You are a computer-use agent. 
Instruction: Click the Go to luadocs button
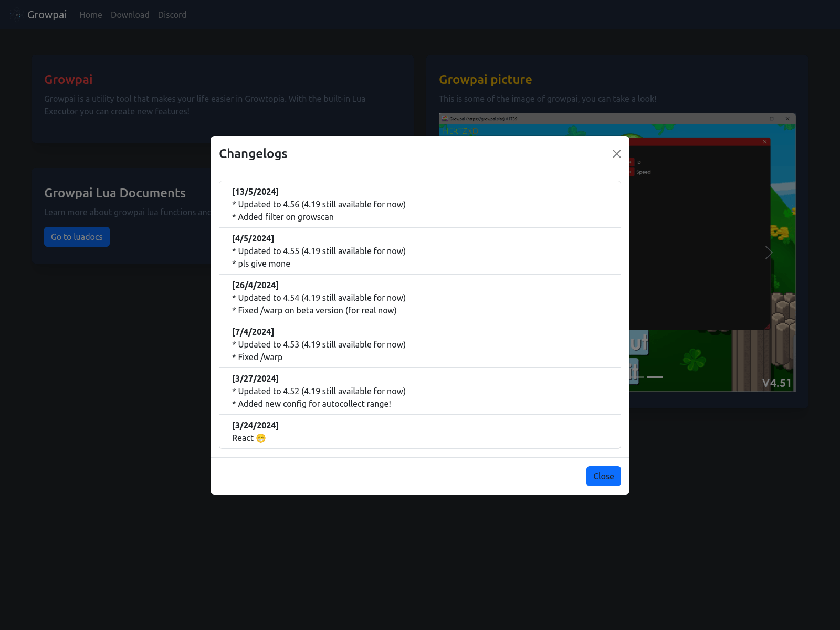77,237
